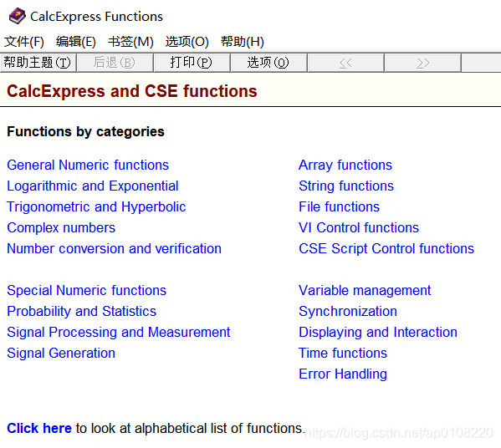The height and width of the screenshot is (448, 501).
Task: Open Special Numeric functions link
Action: pos(87,291)
